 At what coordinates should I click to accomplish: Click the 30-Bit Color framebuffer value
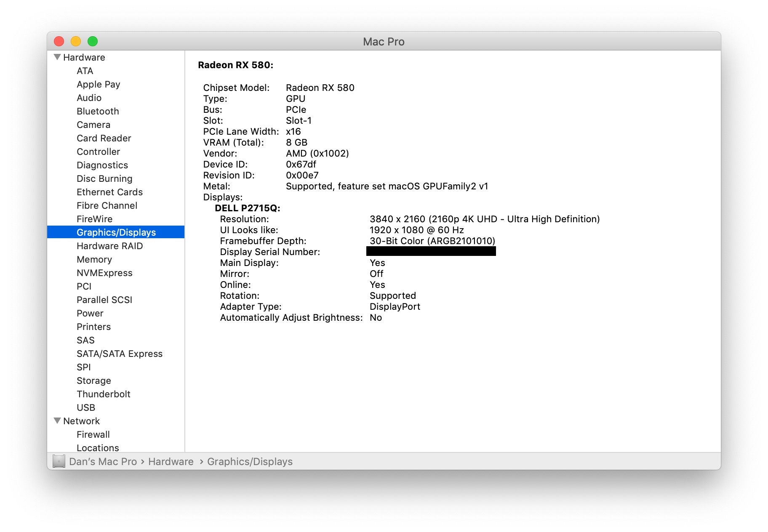432,241
